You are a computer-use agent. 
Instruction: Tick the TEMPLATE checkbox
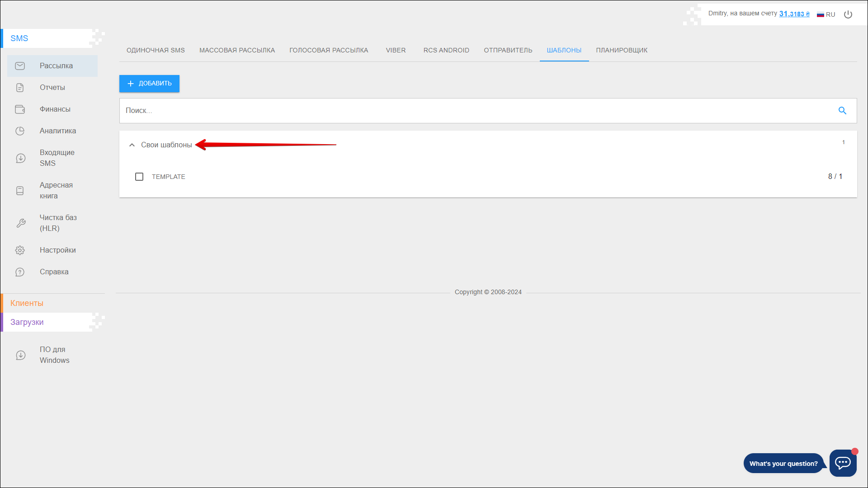click(139, 177)
